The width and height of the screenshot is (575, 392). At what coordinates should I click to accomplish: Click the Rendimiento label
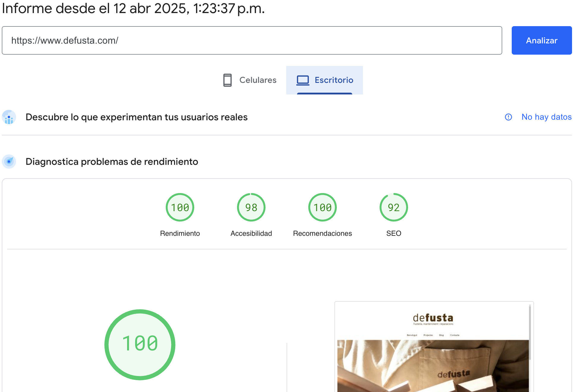180,233
